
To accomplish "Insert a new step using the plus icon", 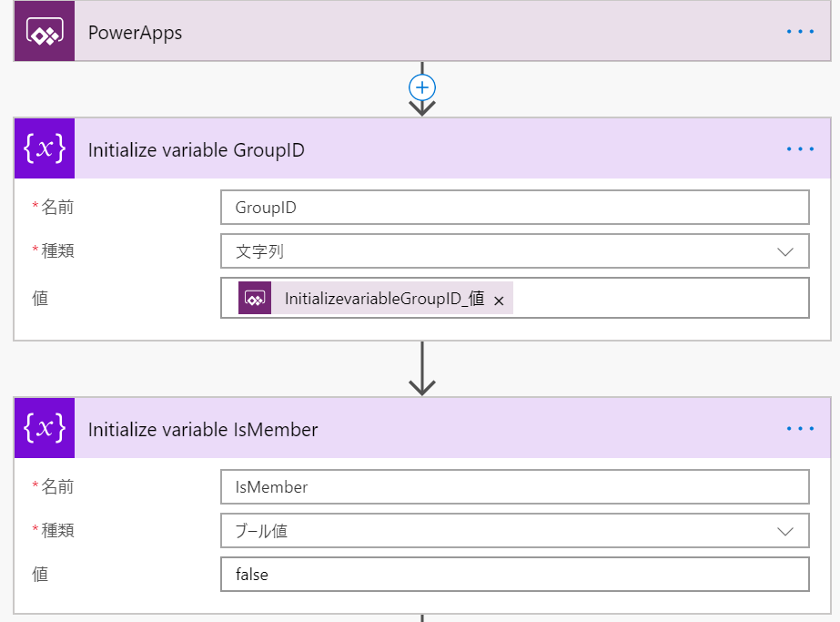I will (x=421, y=88).
